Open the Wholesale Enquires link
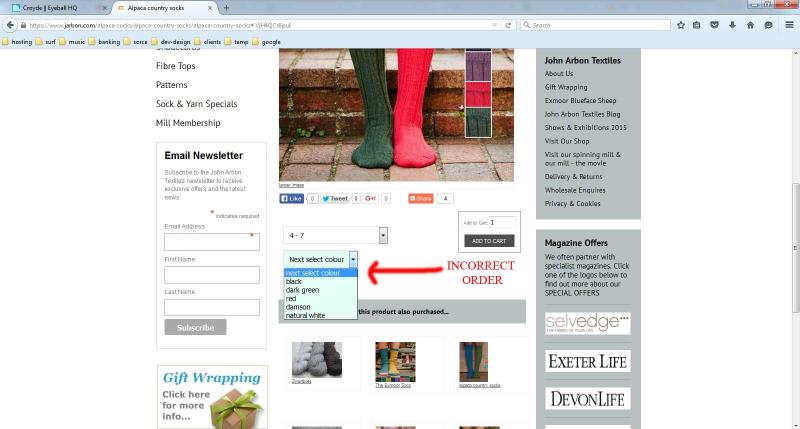The image size is (800, 429). click(x=575, y=190)
